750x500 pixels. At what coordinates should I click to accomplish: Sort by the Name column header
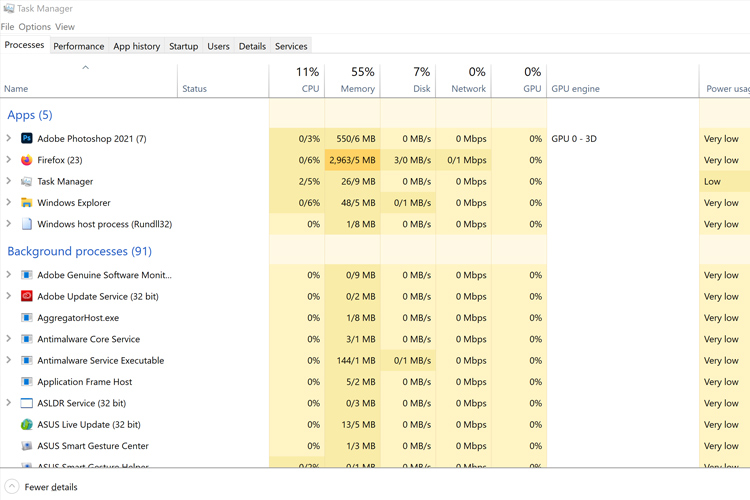point(88,80)
